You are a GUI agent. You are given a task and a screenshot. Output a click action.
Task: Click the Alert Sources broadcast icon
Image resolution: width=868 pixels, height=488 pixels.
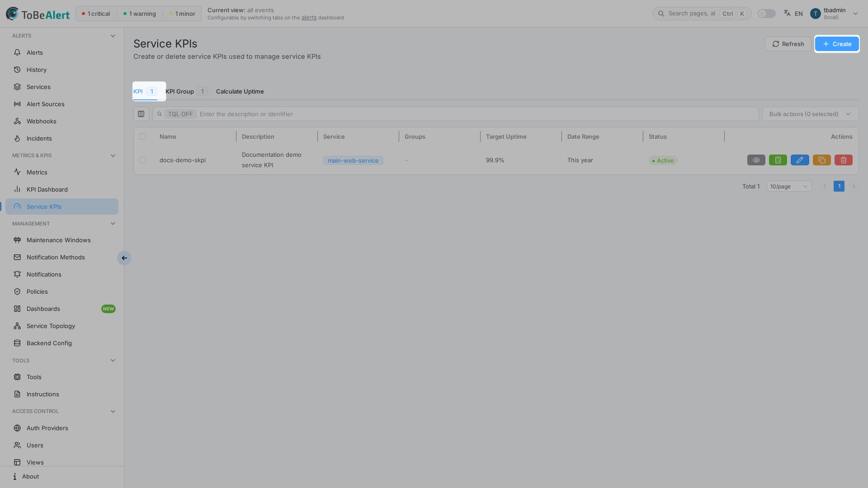[17, 104]
